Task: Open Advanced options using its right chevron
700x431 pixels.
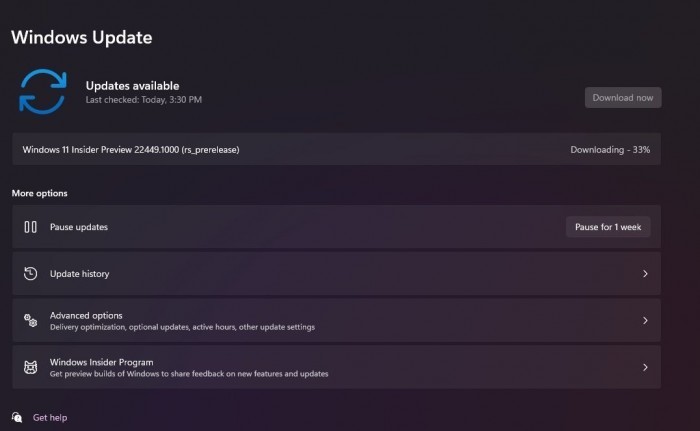Action: click(645, 320)
